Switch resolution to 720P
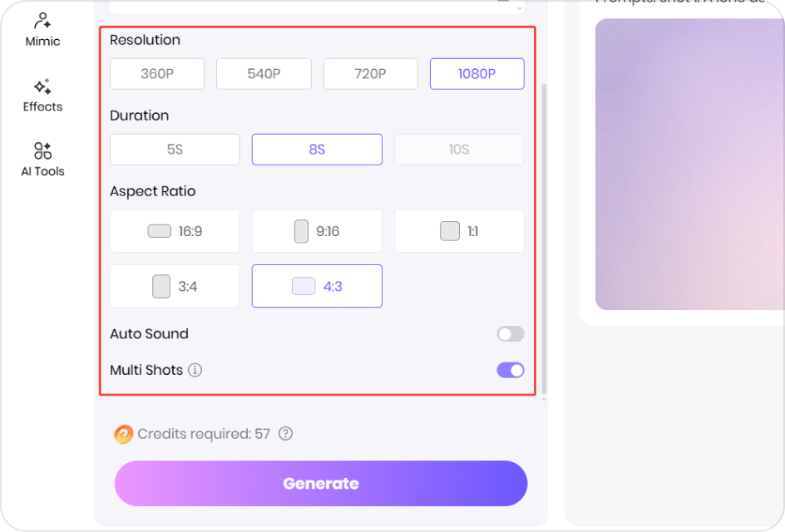 pos(370,73)
